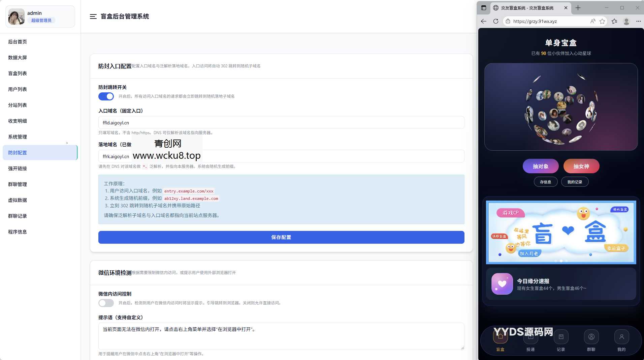Open browser settings ellipsis menu

638,21
